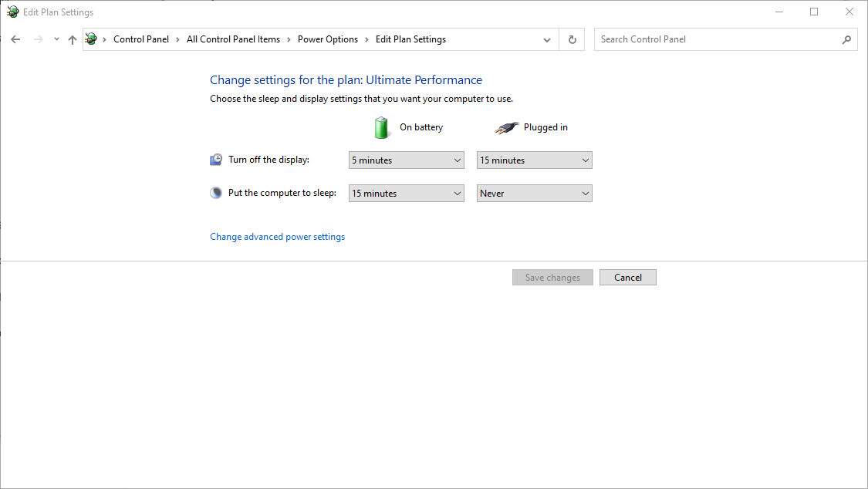The width and height of the screenshot is (868, 489).
Task: Expand the chevron after All Control Panel Items
Action: tap(289, 40)
